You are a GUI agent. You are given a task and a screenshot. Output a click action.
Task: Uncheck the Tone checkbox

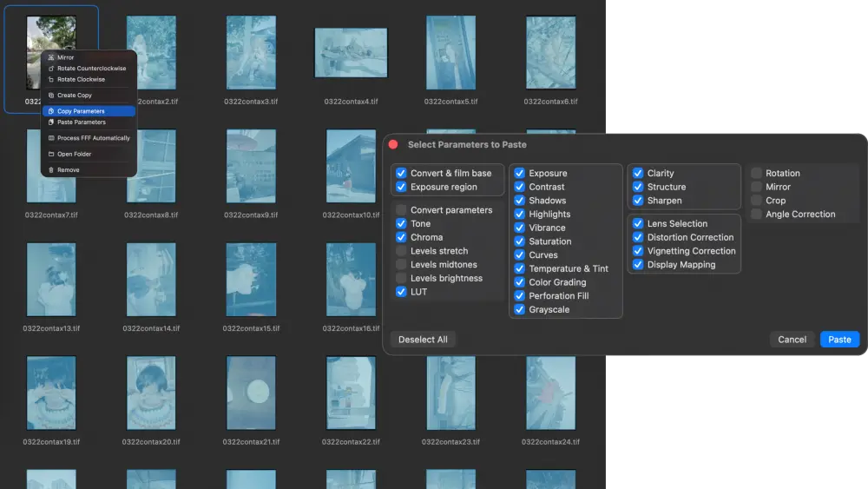(x=401, y=224)
